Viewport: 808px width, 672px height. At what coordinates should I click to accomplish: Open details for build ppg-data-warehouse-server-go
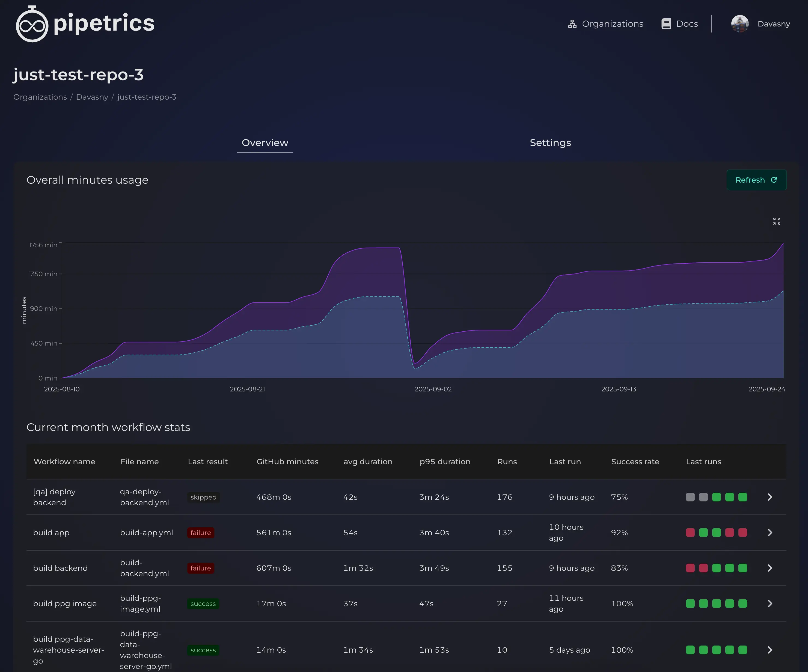[x=770, y=650]
